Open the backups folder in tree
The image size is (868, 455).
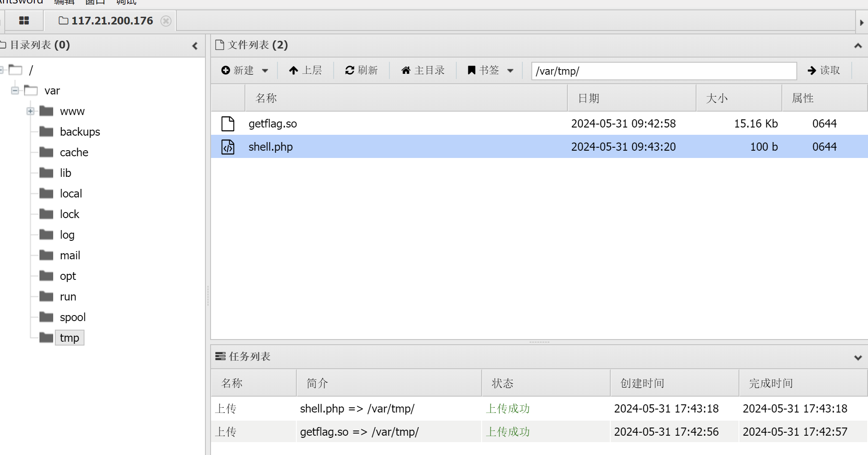click(80, 132)
